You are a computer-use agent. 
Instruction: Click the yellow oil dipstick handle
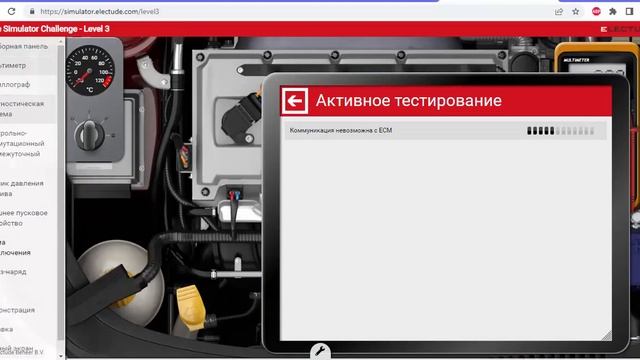191,307
